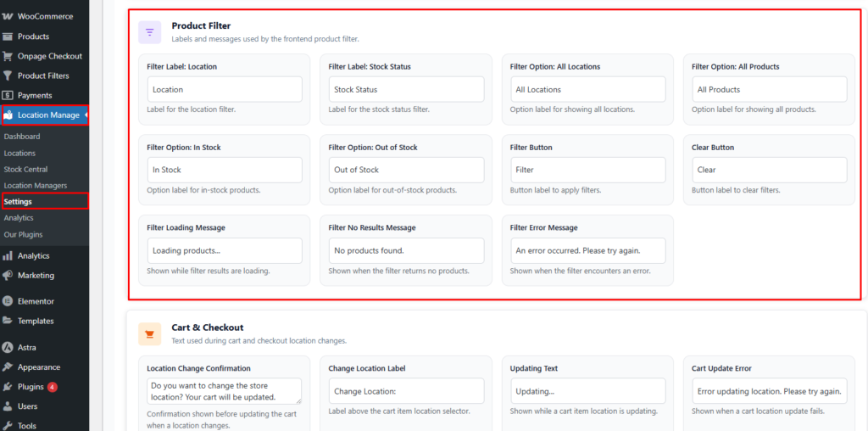Go to the Dashboard submenu link
This screenshot has height=431, width=868.
(22, 137)
